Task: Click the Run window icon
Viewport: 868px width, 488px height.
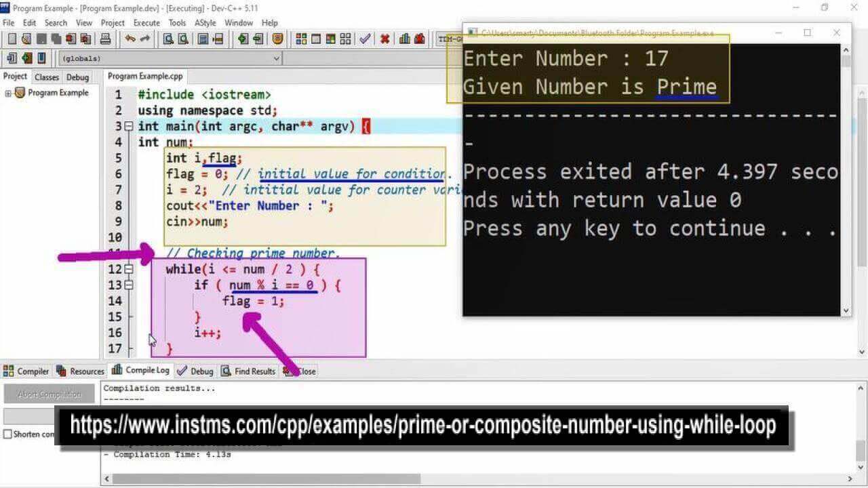Action: [316, 39]
